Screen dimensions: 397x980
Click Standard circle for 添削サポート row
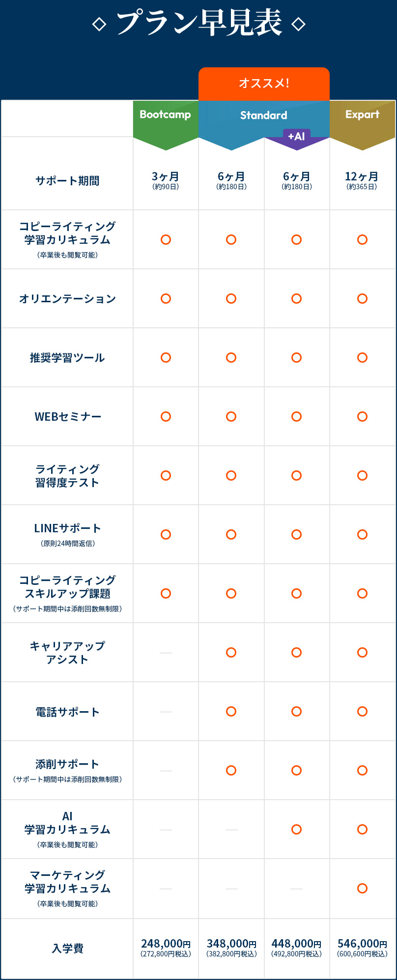(231, 771)
